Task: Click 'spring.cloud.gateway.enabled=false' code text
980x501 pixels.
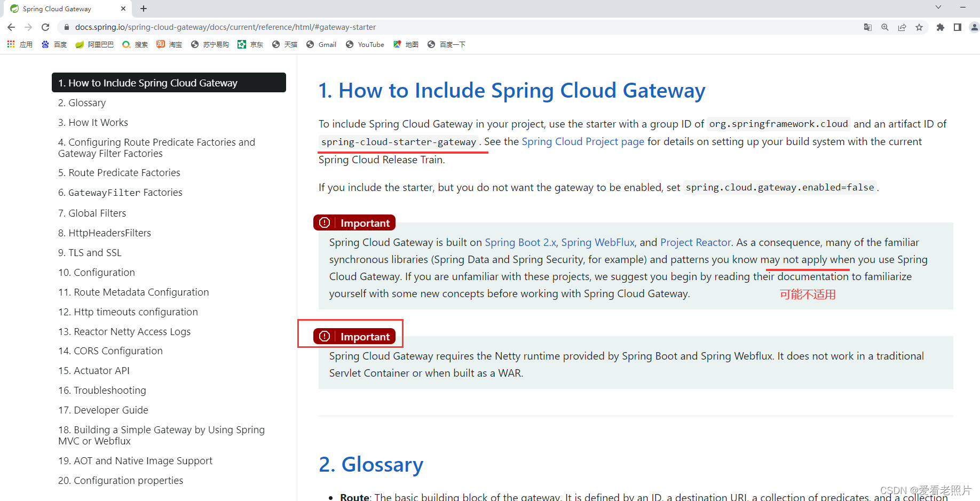Action: click(x=780, y=187)
